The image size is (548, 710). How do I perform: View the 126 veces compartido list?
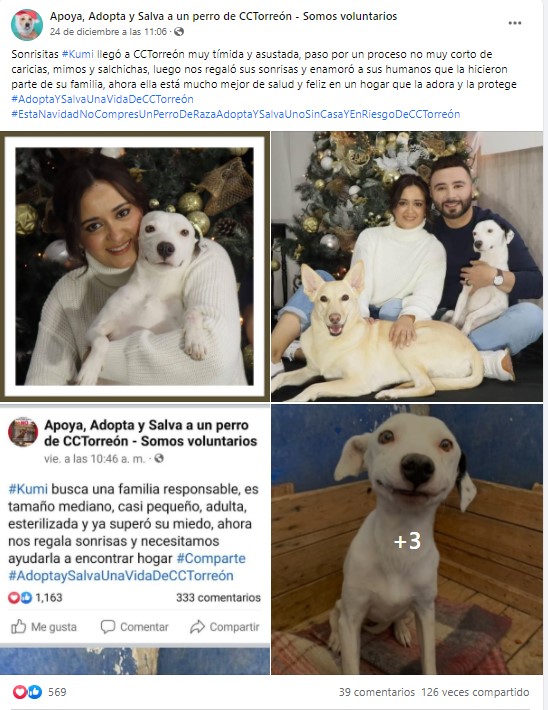coord(475,692)
